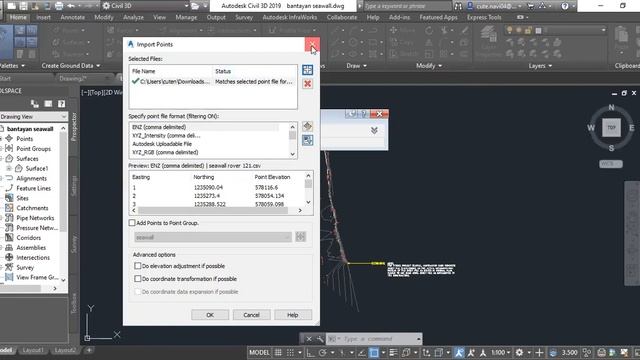Tick the Add Points to Point Group checkbox
The height and width of the screenshot is (360, 640).
click(132, 223)
